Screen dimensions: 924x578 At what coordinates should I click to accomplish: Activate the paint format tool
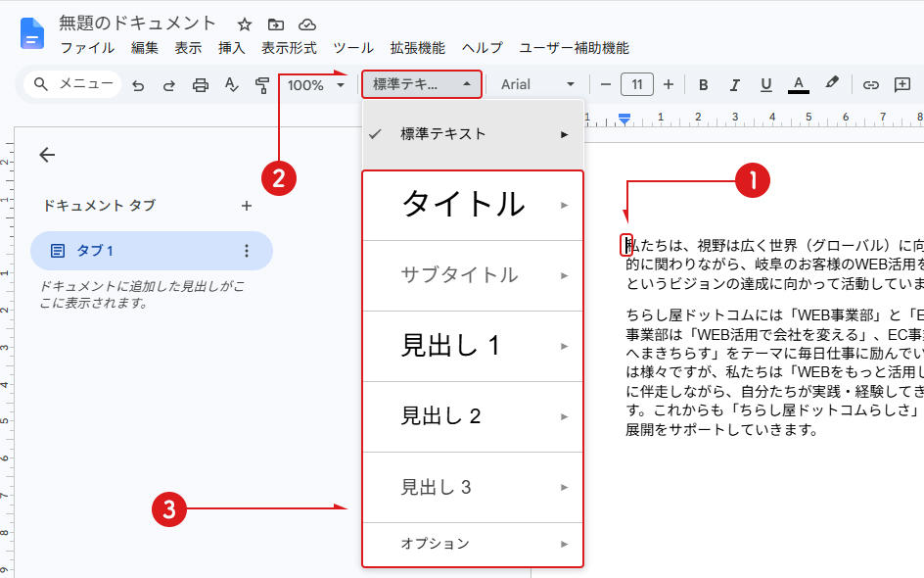[x=262, y=85]
